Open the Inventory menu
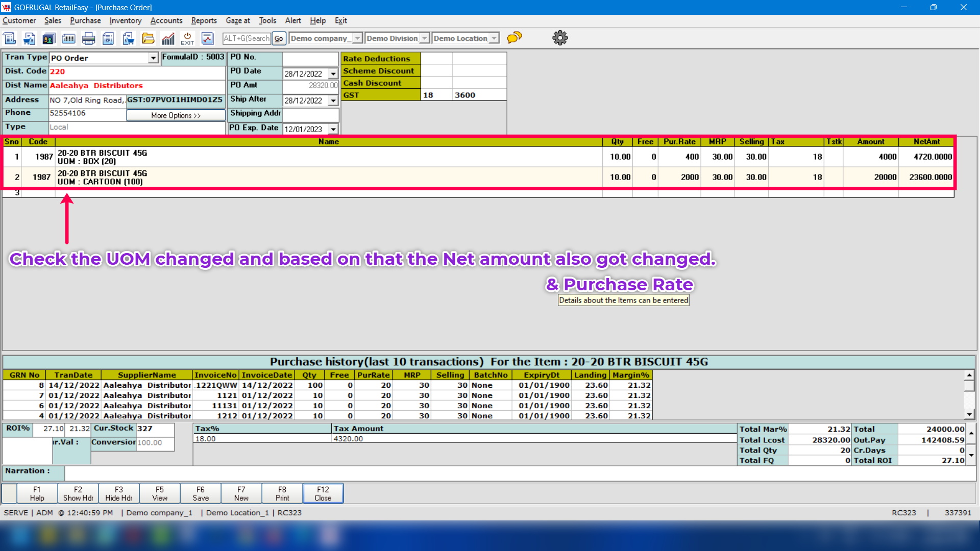 point(125,20)
